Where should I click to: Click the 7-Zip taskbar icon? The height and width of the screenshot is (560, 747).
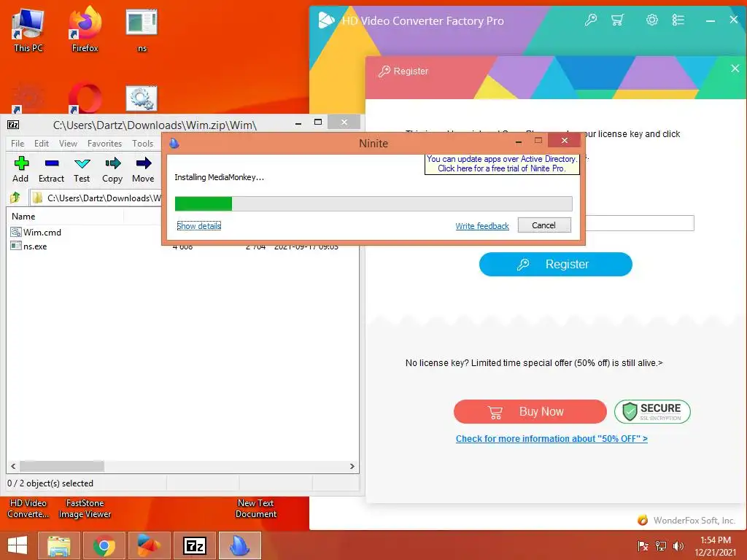point(194,545)
